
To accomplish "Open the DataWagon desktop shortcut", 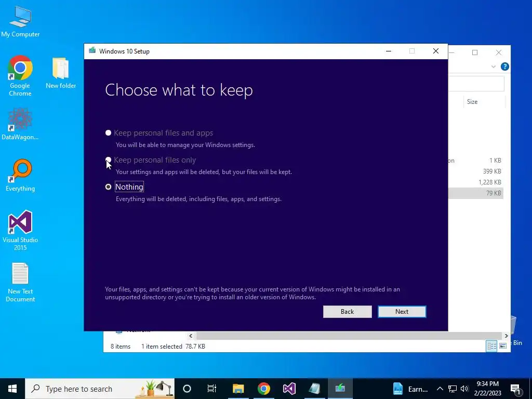I will (20, 124).
